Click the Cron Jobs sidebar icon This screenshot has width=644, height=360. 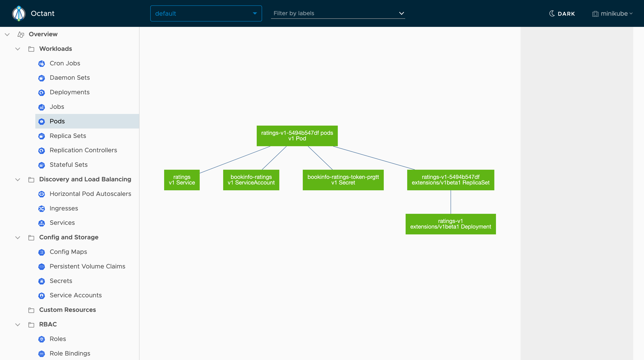[42, 64]
